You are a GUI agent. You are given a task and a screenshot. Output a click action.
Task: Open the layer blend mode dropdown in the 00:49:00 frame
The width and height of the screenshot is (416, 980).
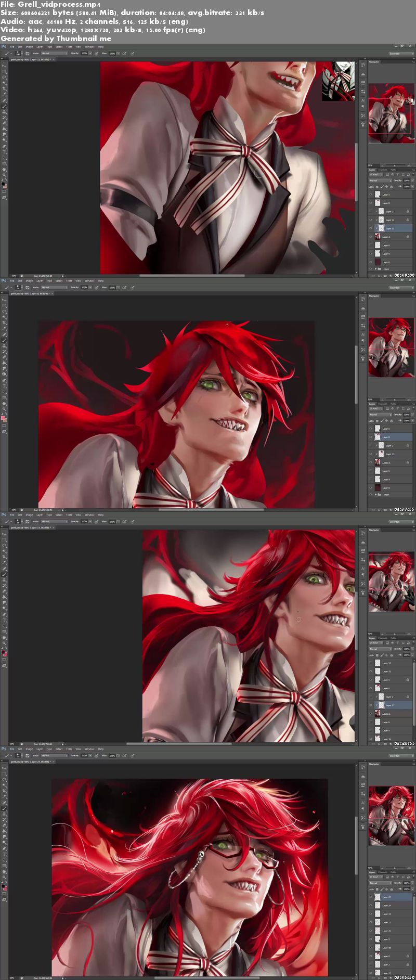380,180
